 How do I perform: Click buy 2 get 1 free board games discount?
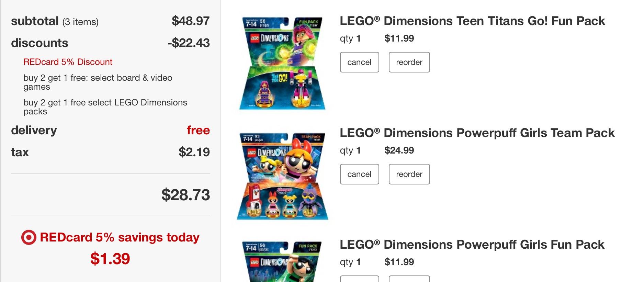tap(98, 82)
